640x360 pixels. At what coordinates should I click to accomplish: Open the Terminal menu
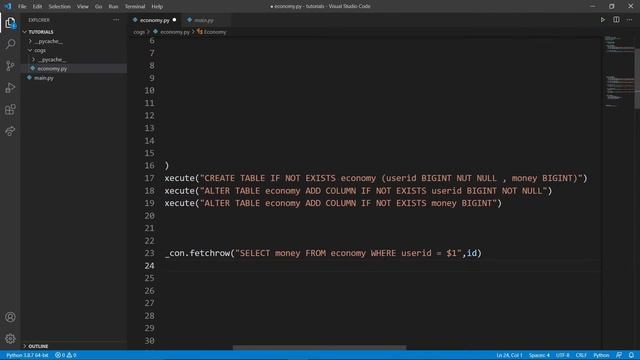135,7
